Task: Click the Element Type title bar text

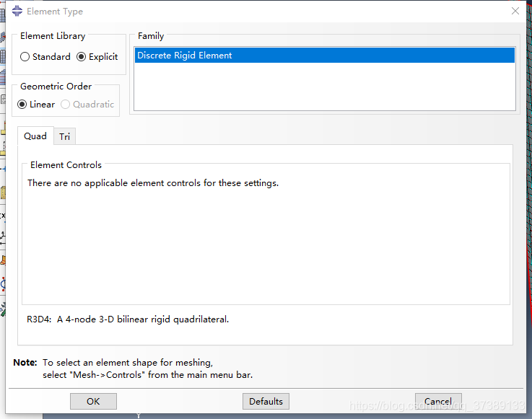Action: pyautogui.click(x=55, y=12)
